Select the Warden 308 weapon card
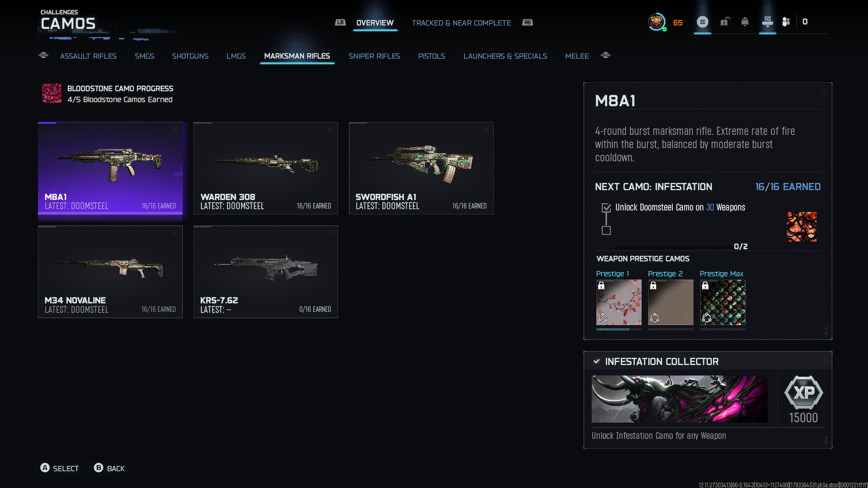This screenshot has height=488, width=868. click(266, 168)
